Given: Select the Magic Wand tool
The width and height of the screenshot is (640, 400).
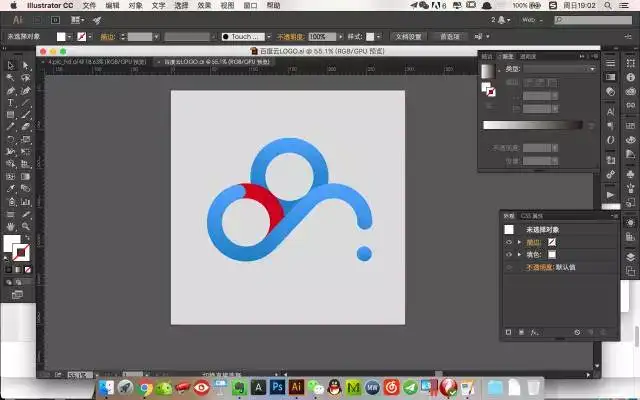Looking at the screenshot, I should (11, 78).
